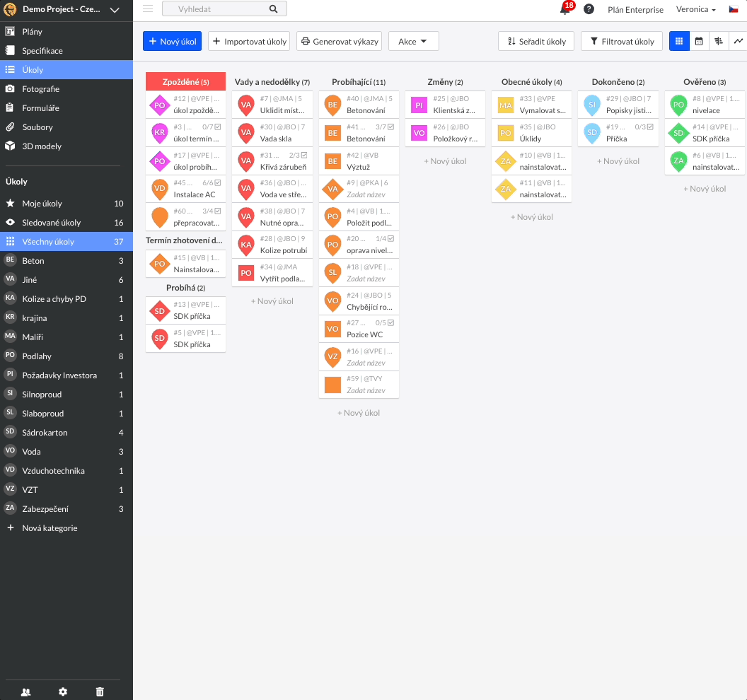Image resolution: width=747 pixels, height=700 pixels.
Task: Click the Vyhledat search field
Action: click(x=216, y=9)
